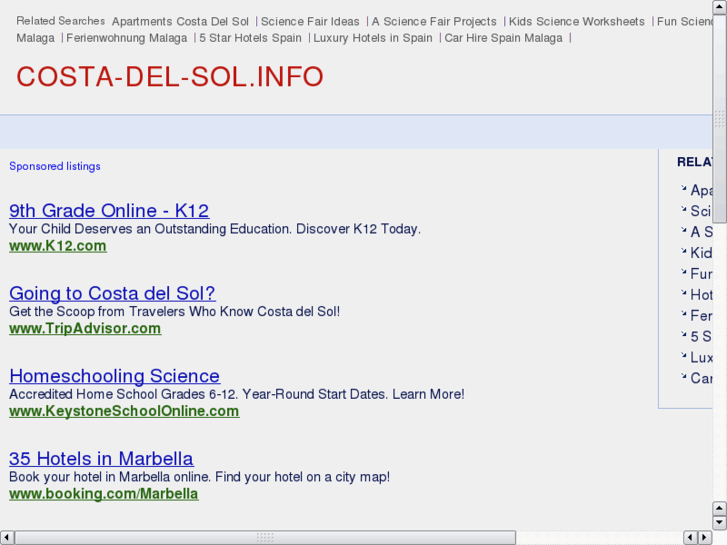Click the horizontal scrollbar right arrow at far right
727x545 pixels.
(x=705, y=538)
